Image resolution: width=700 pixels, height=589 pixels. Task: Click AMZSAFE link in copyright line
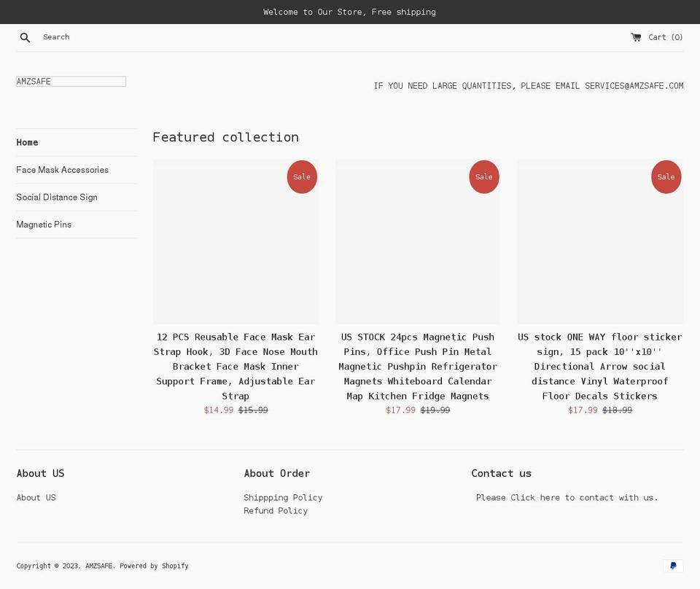[x=98, y=566]
